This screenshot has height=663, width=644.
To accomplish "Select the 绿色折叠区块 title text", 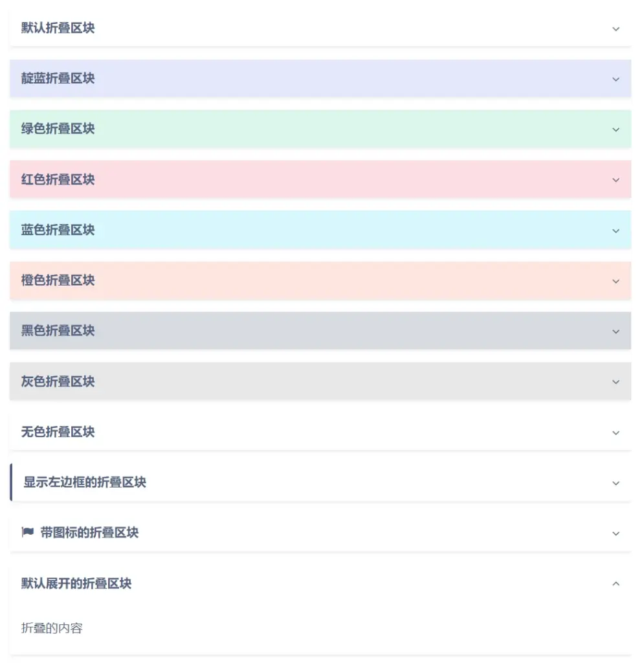I will tap(58, 129).
